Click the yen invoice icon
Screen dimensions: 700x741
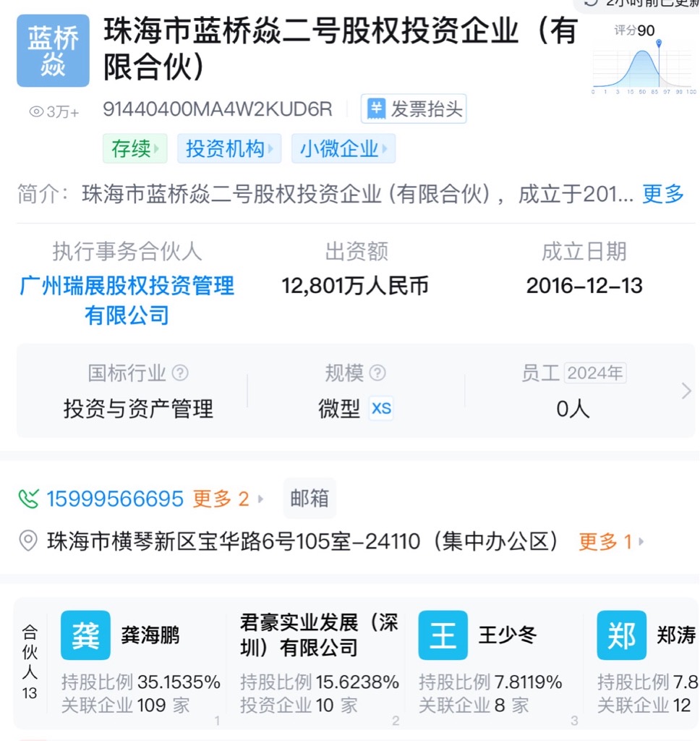click(377, 109)
